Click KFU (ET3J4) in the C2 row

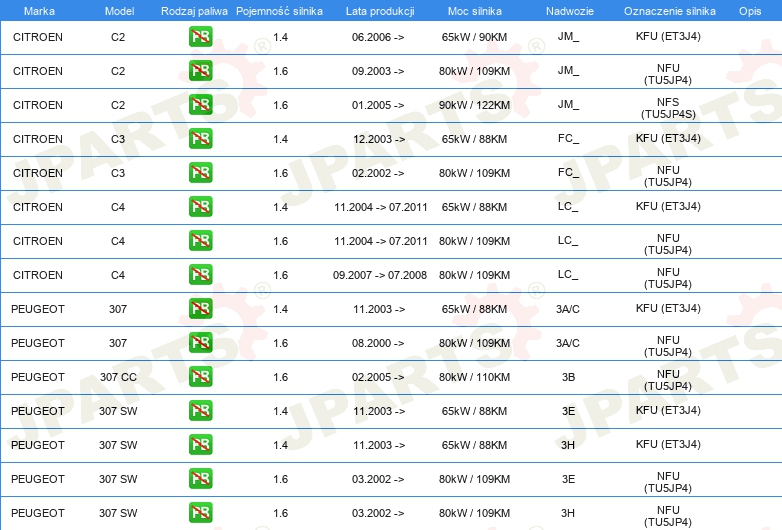(x=668, y=36)
